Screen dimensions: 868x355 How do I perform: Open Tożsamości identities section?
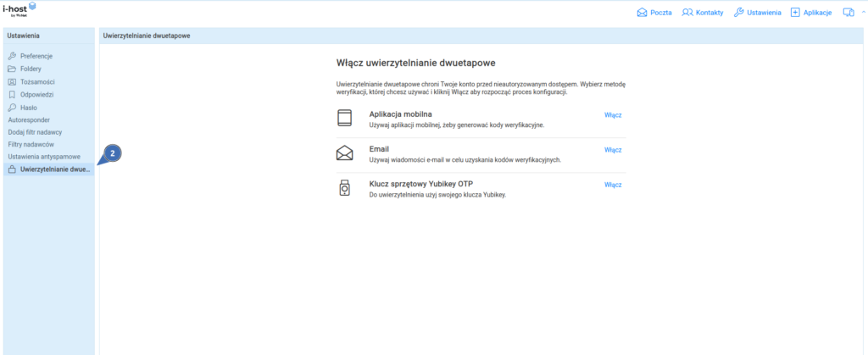37,81
